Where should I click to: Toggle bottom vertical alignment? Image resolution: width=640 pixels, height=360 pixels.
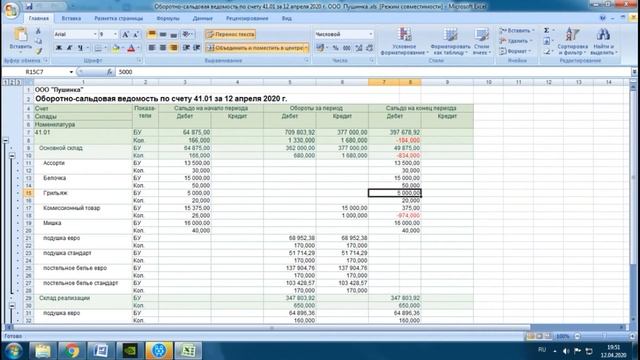click(x=173, y=34)
